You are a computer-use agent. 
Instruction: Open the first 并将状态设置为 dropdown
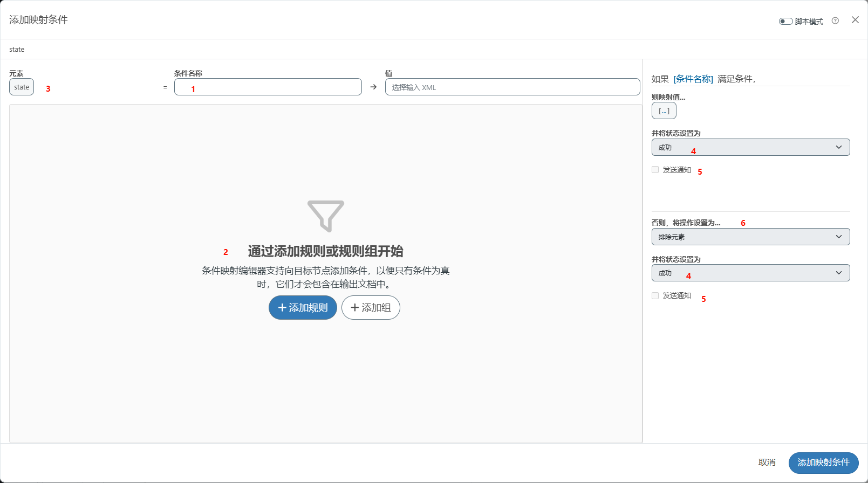tap(750, 147)
